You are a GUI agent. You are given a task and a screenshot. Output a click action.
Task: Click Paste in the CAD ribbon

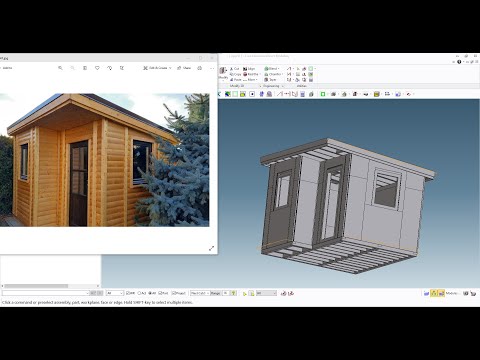pyautogui.click(x=235, y=80)
